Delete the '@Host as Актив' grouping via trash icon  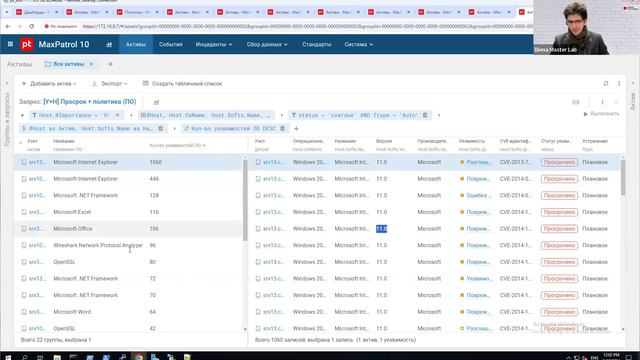tap(160, 129)
